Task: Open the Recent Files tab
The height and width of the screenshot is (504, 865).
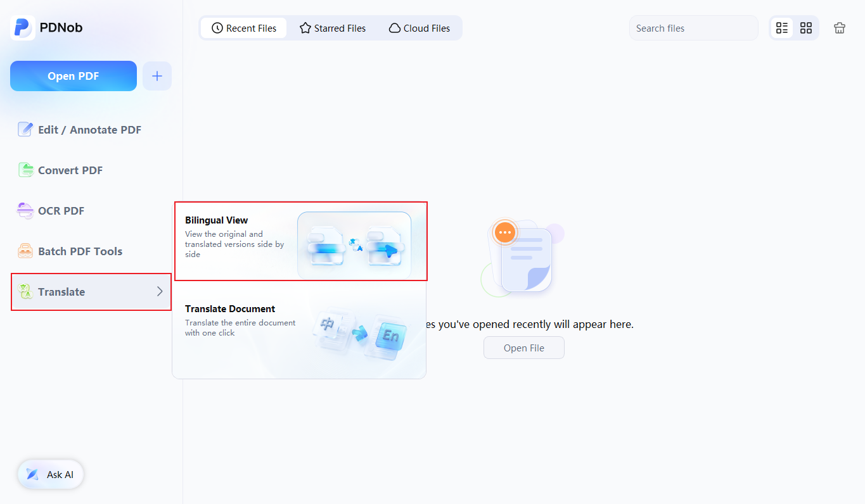Action: pyautogui.click(x=244, y=28)
